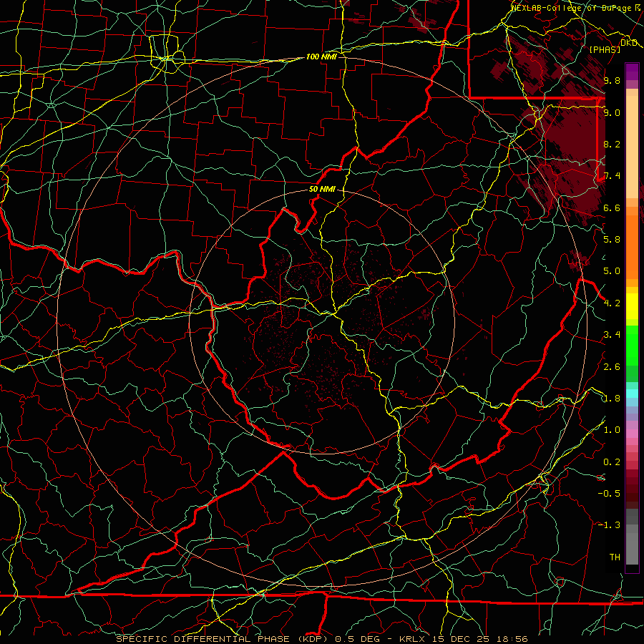Click the 1.8 scale value
The height and width of the screenshot is (644, 644).
click(612, 399)
